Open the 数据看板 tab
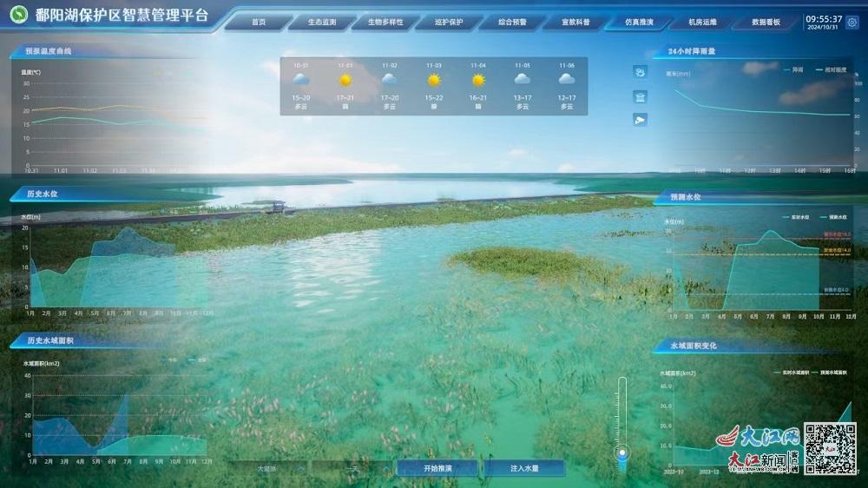This screenshot has height=488, width=868. click(766, 23)
